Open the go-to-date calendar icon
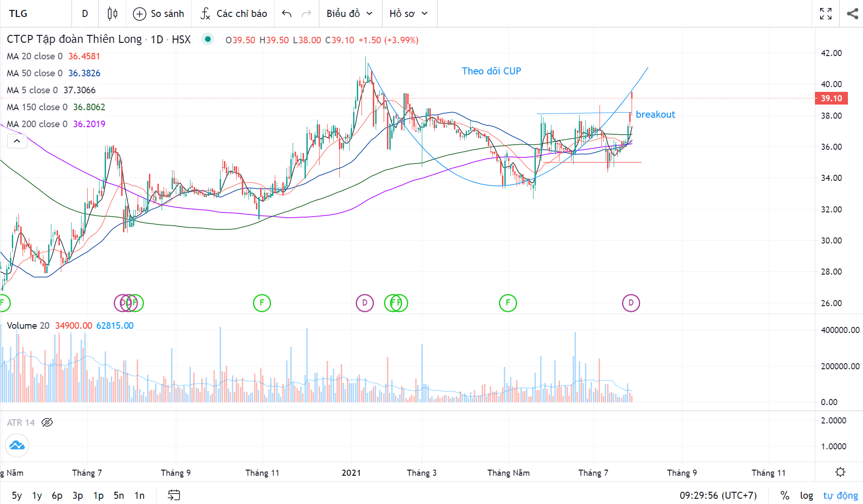 174,495
